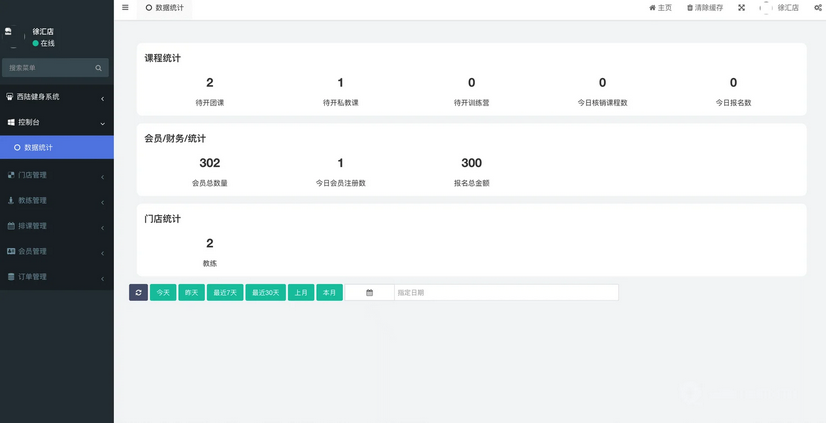Click the 会员/财务/统计 section heading
The height and width of the screenshot is (424, 826).
pyautogui.click(x=175, y=139)
